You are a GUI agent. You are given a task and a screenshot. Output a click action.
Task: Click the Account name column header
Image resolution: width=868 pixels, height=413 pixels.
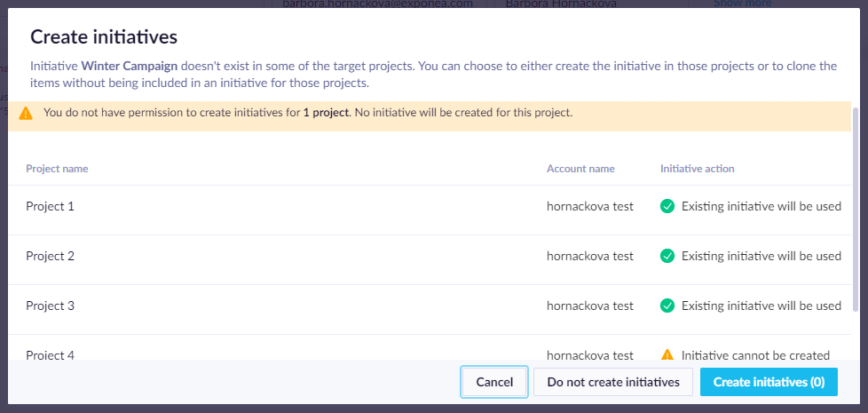[x=580, y=169]
